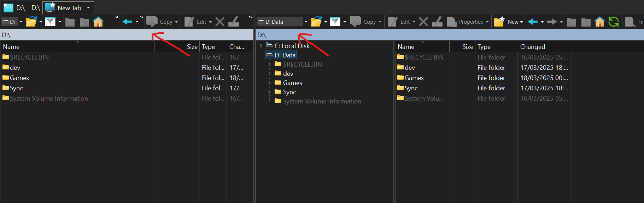This screenshot has height=203, width=644.
Task: Open the 'D: Data' drive selector dropdown
Action: [x=306, y=22]
